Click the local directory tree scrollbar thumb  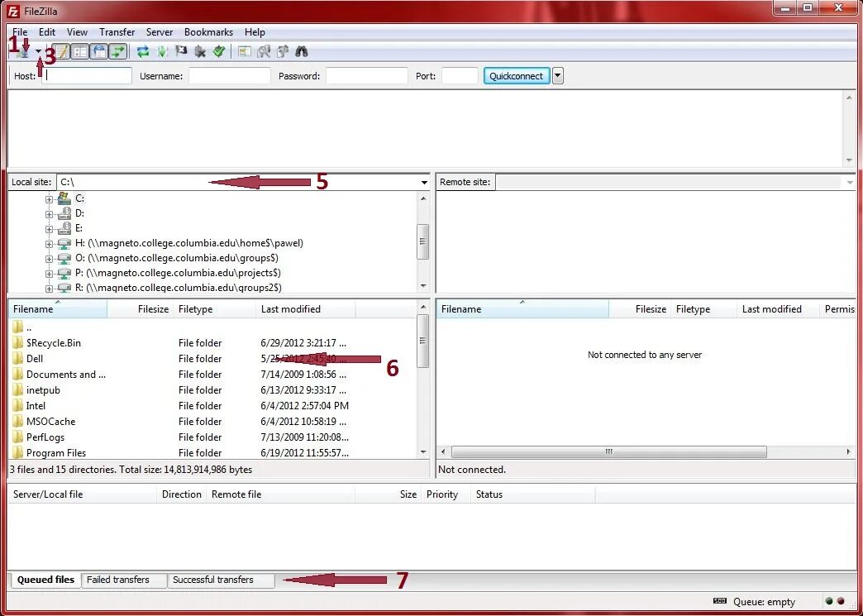point(422,241)
